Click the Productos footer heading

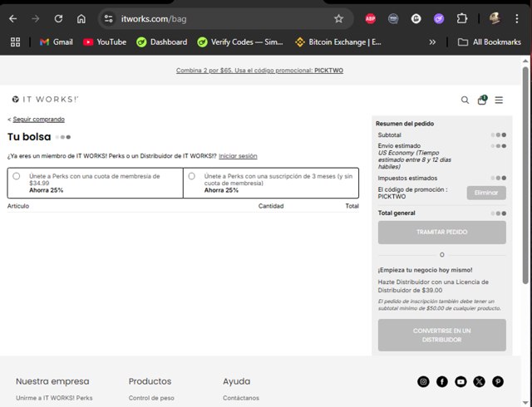pos(150,381)
